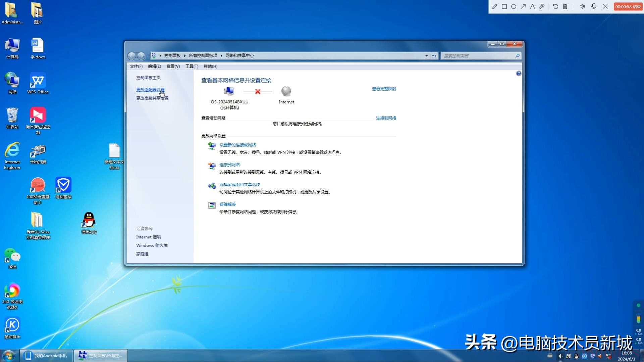
Task: Click the back navigation arrow button
Action: click(x=132, y=56)
